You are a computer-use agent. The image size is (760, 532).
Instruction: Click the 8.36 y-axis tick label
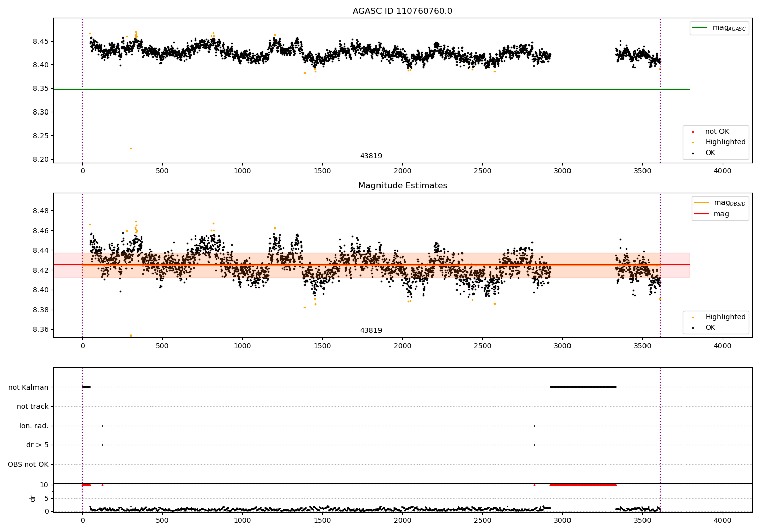(41, 329)
